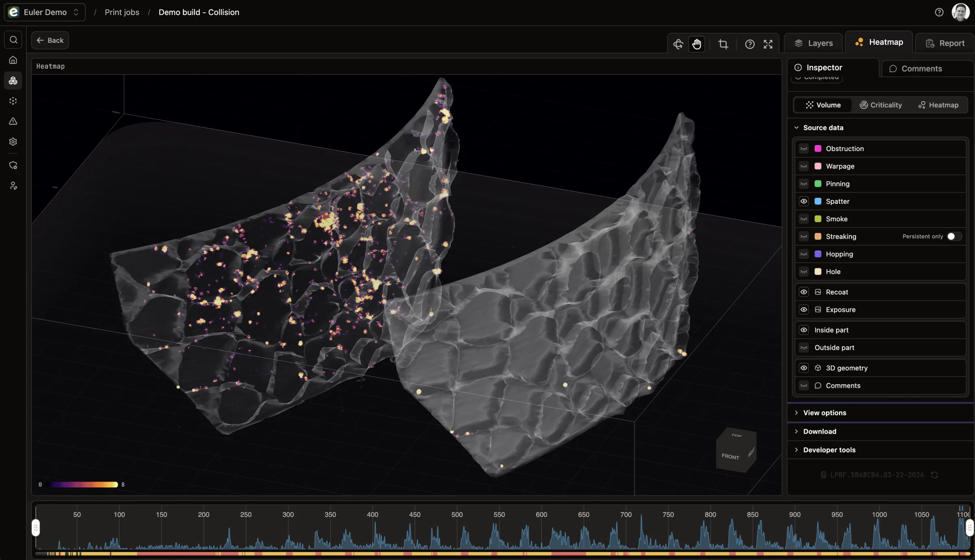This screenshot has width=975, height=560.
Task: Open the print jobs cubes sidebar icon
Action: click(x=13, y=80)
